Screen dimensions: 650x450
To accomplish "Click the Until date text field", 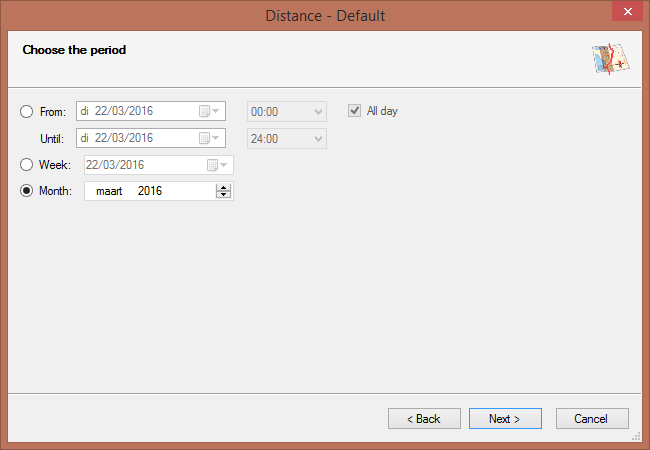I will pyautogui.click(x=135, y=138).
